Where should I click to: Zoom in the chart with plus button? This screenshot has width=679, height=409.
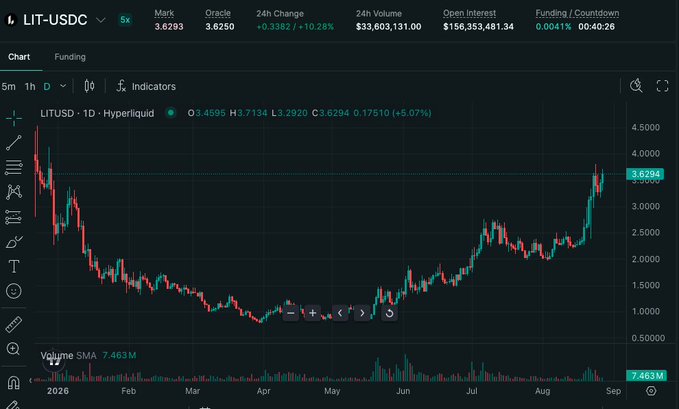(x=313, y=313)
